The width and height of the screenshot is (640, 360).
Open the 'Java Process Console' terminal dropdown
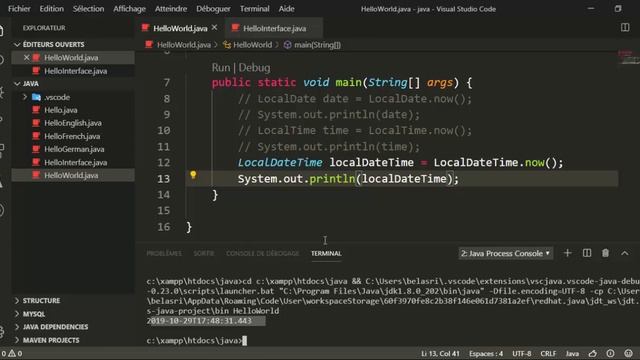(506, 253)
